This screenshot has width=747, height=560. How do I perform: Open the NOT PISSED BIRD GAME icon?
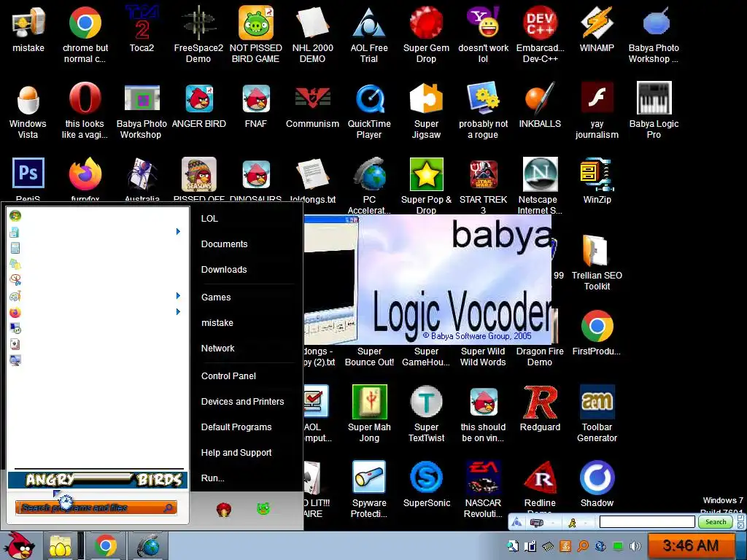256,22
